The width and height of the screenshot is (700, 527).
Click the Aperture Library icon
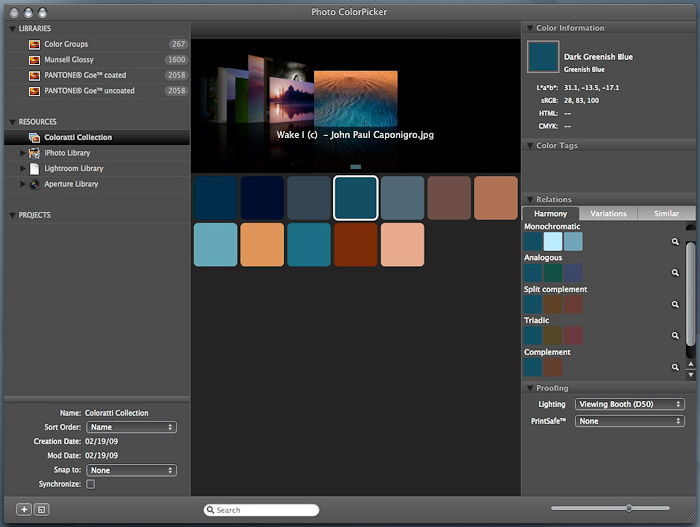34,184
